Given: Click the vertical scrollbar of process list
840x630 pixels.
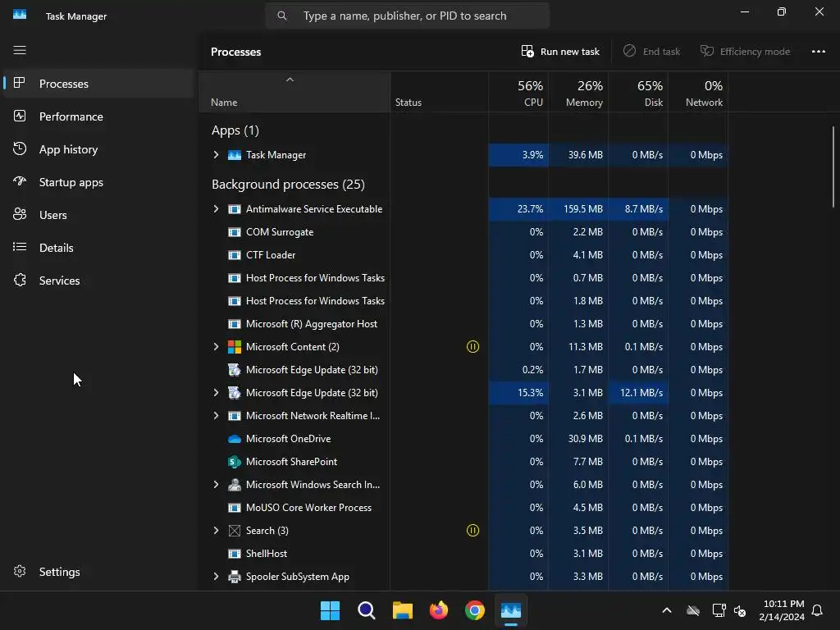Looking at the screenshot, I should point(833,166).
